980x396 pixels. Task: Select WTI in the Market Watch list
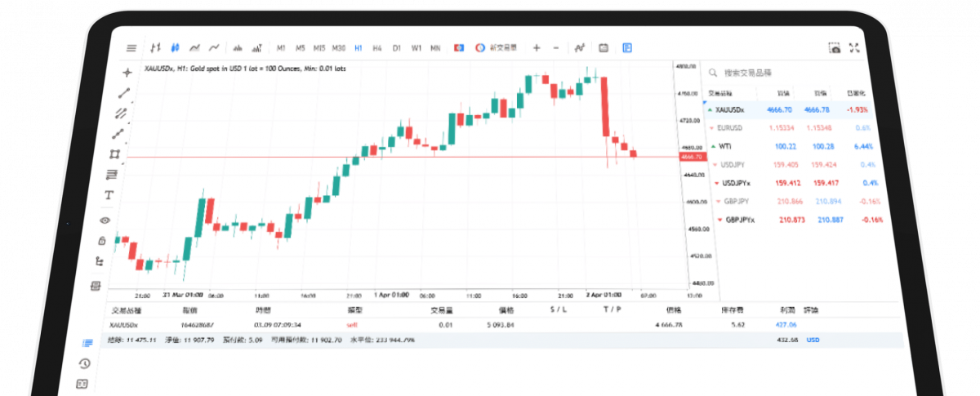click(793, 146)
